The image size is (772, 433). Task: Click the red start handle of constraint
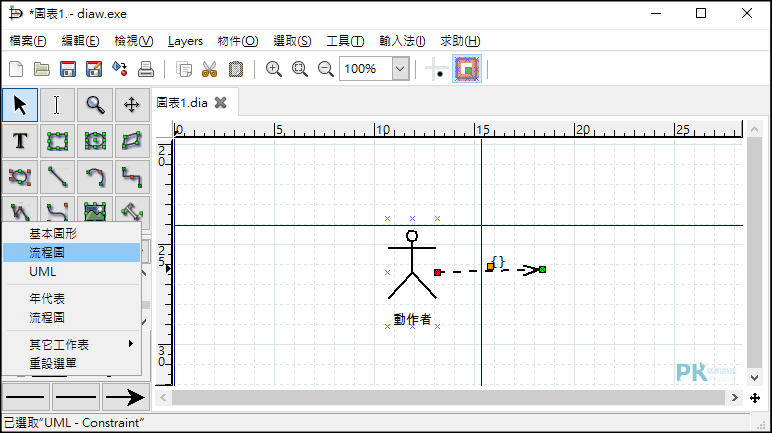[437, 272]
